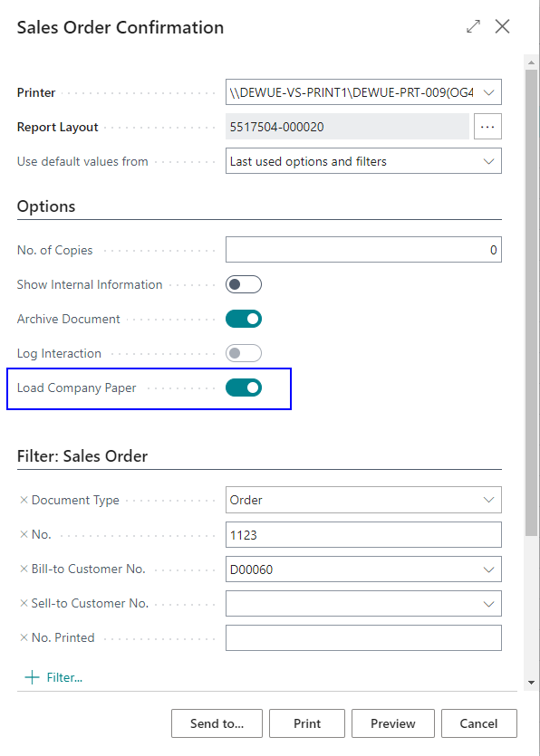Remove the Sell-to Customer No. filter X
Image resolution: width=540 pixels, height=756 pixels.
(x=24, y=603)
